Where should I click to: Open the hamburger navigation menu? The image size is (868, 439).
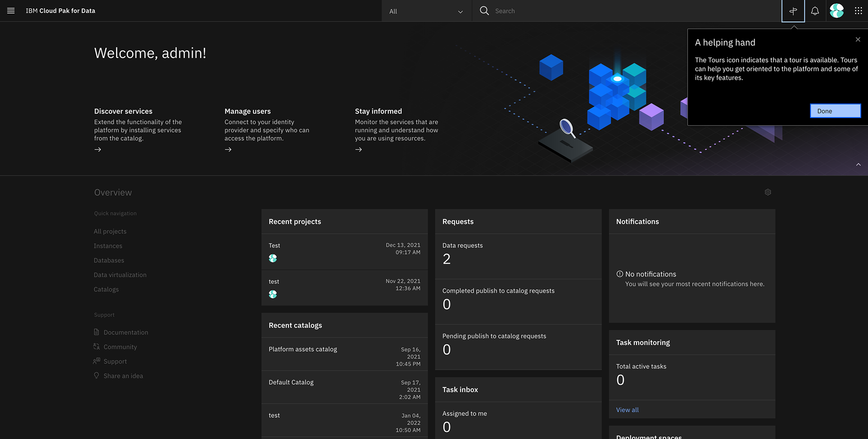11,11
